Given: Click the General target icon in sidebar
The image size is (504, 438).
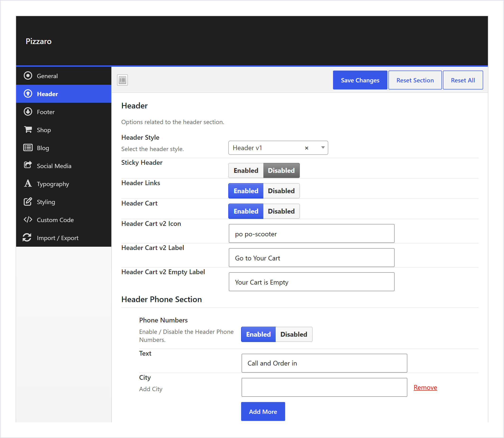Looking at the screenshot, I should (28, 76).
